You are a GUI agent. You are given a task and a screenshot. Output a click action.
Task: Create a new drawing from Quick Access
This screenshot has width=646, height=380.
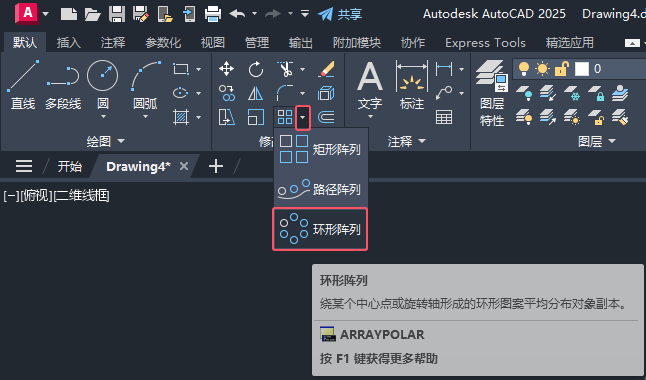68,14
